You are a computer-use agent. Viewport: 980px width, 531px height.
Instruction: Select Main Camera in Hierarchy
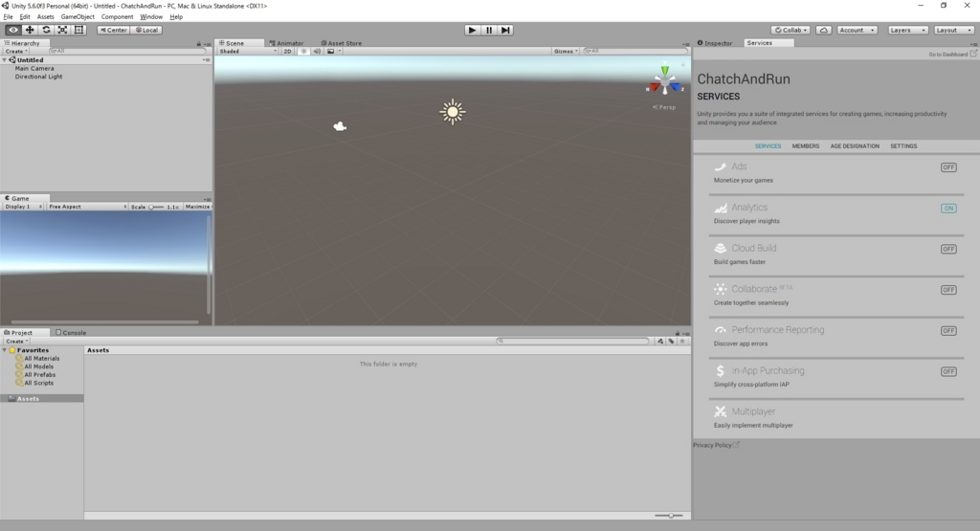click(x=34, y=68)
